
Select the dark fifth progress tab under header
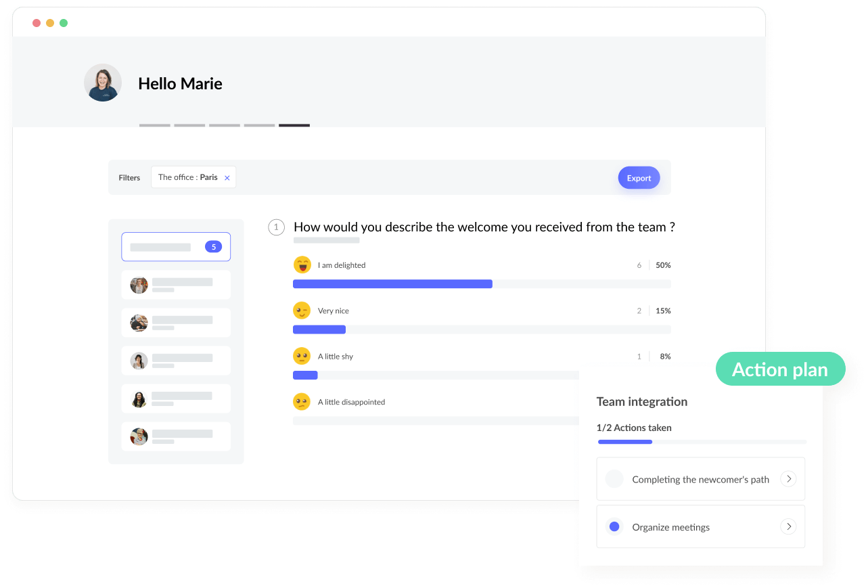(x=294, y=125)
